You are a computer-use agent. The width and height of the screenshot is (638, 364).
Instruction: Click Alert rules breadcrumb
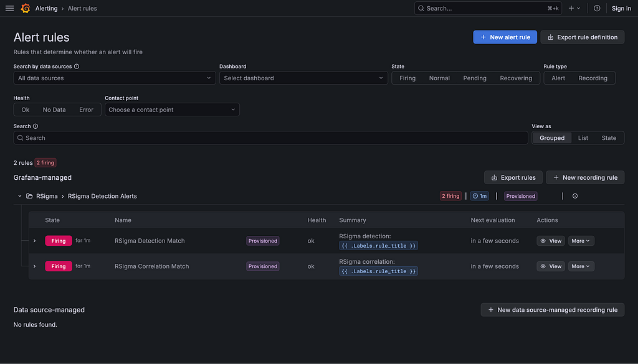click(x=82, y=9)
